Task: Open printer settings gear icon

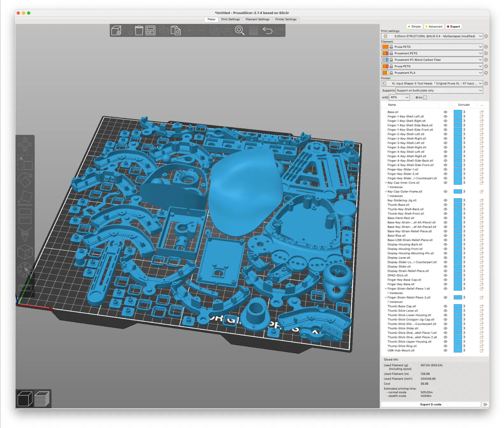Action: click(486, 83)
